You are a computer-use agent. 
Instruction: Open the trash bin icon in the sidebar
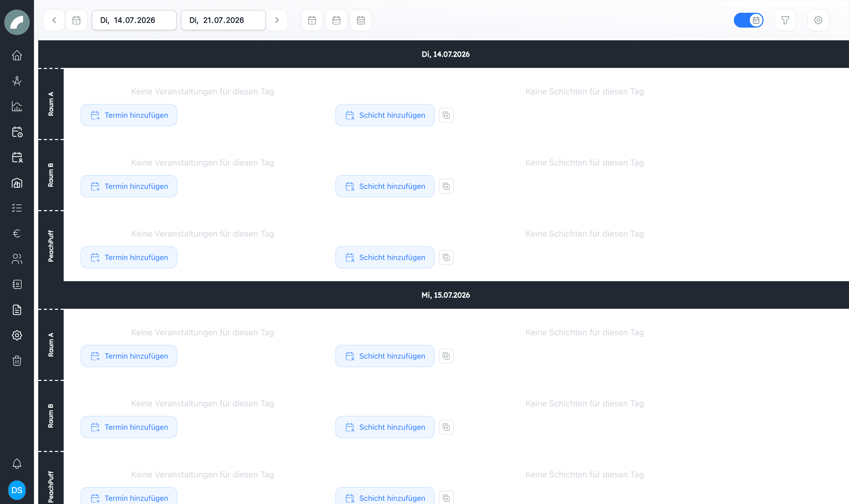coord(17,360)
